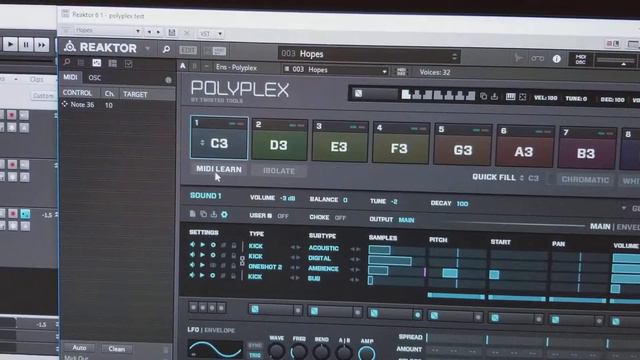Click the Edit button in Reaktor header
Screen dimensions: 640x360
[188, 50]
